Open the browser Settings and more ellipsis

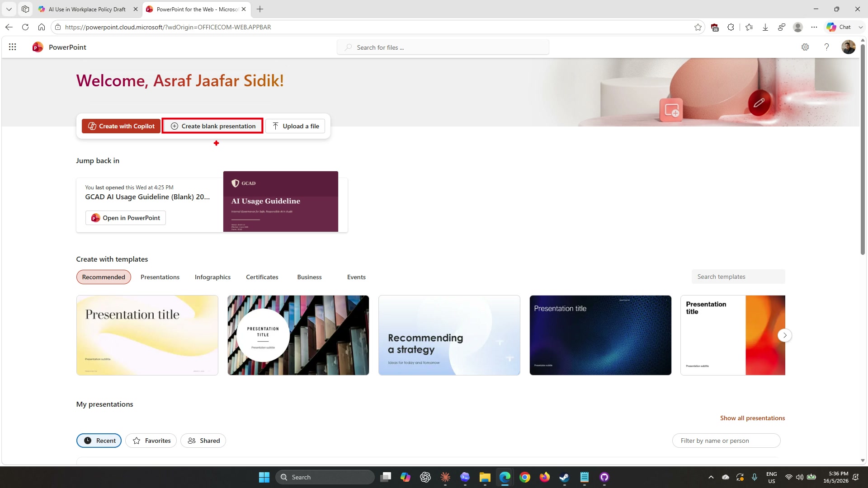[814, 27]
